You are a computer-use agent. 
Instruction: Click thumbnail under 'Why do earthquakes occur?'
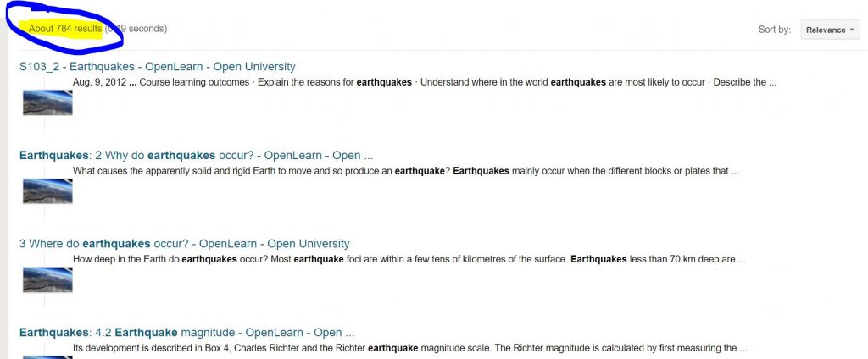coord(47,191)
